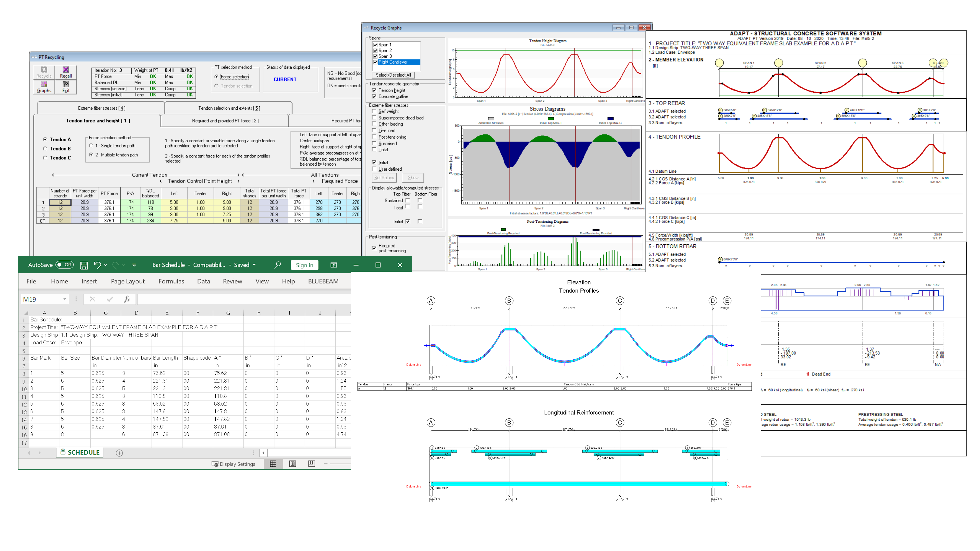Click the Excel Undo arrow icon
980x551 pixels.
(x=97, y=265)
